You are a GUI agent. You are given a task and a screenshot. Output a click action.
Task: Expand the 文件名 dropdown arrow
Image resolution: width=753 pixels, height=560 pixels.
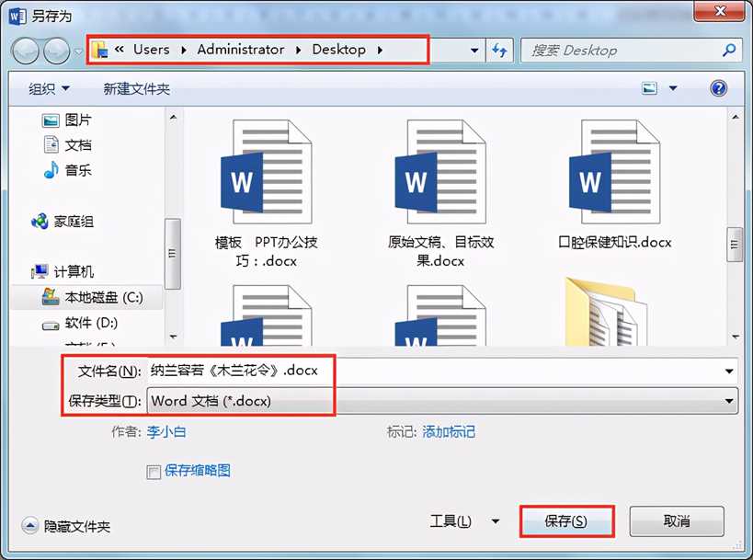(729, 371)
